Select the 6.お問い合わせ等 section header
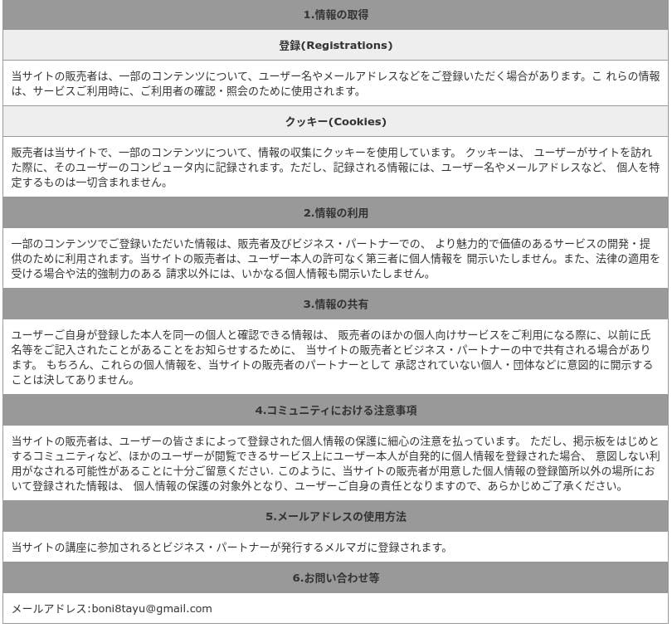Image resolution: width=672 pixels, height=628 pixels. coord(335,578)
